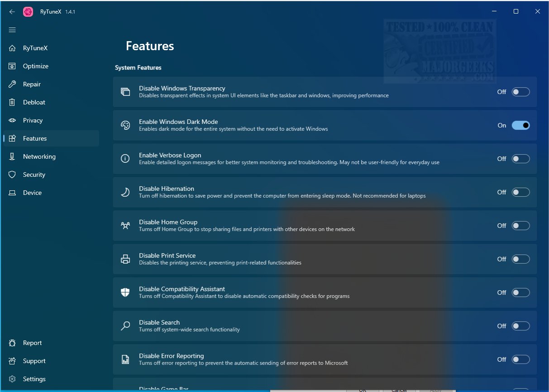
Task: Click the RyTuneX pink app logo
Action: pos(28,12)
